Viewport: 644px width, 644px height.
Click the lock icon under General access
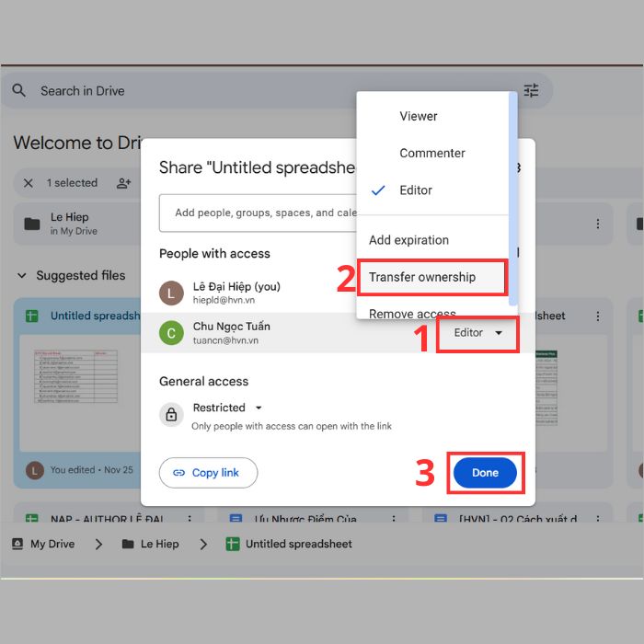coord(171,414)
